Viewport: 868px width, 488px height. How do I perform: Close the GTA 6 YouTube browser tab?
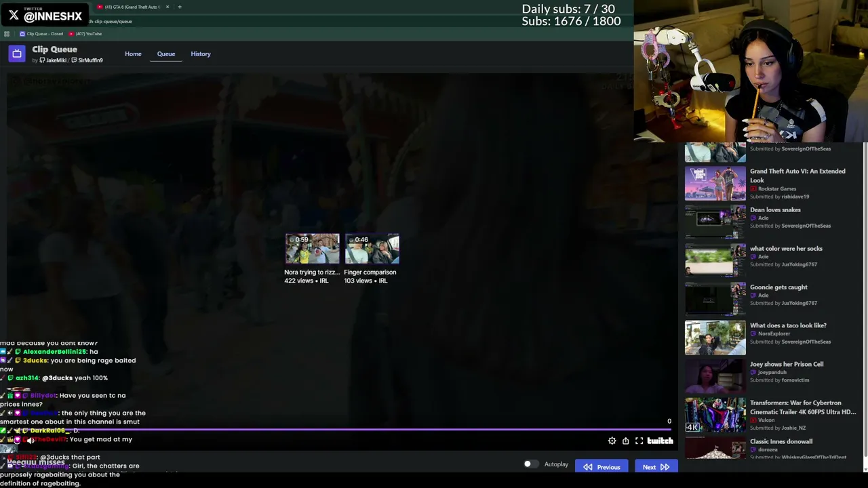click(167, 7)
